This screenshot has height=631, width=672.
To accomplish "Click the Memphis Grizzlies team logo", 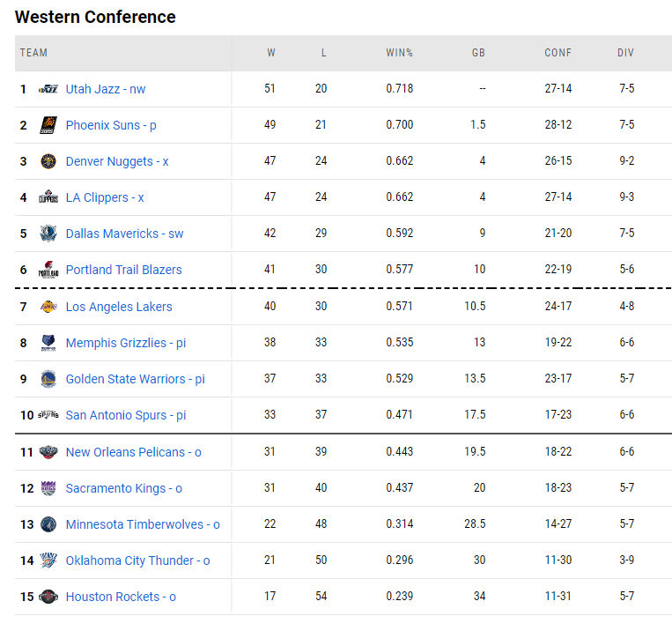I will [x=48, y=343].
